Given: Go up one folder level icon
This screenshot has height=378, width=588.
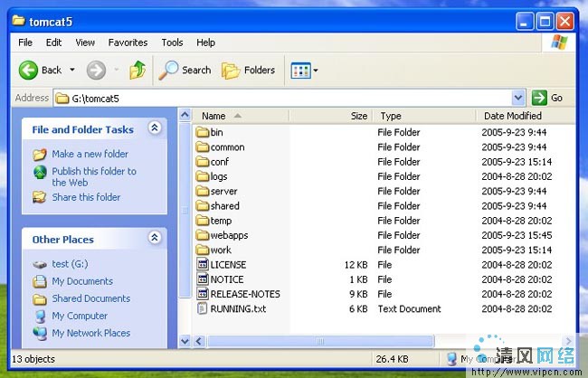Looking at the screenshot, I should point(138,71).
